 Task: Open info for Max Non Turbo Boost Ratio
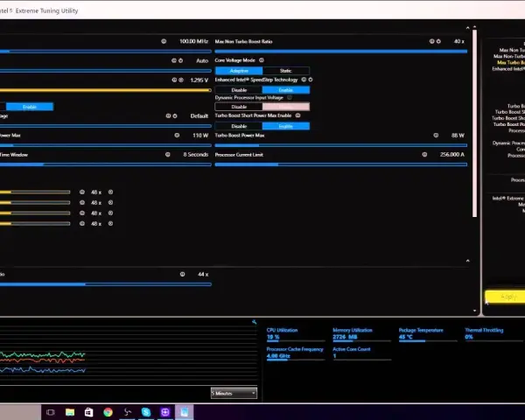pos(431,41)
